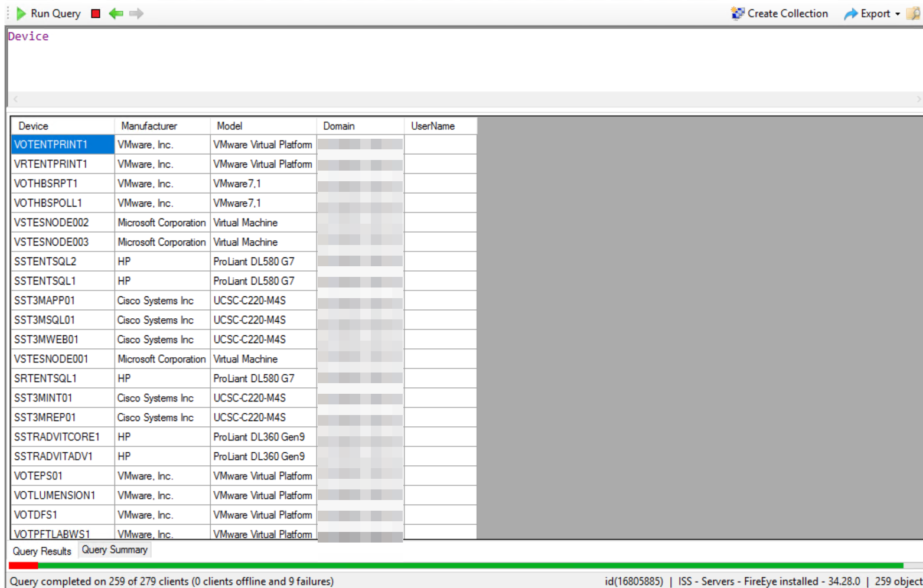
Task: Select the SSTENTSQL2 device cell
Action: click(63, 262)
